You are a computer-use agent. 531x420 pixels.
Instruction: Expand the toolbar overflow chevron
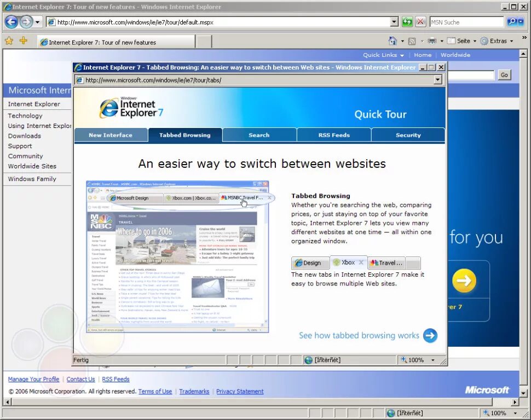click(524, 38)
